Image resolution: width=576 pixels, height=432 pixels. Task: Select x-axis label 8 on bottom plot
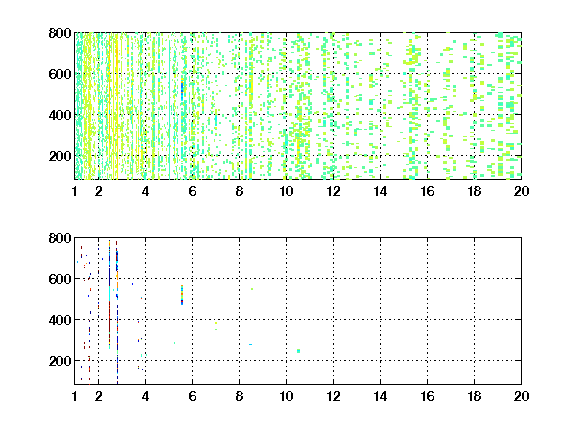click(240, 396)
